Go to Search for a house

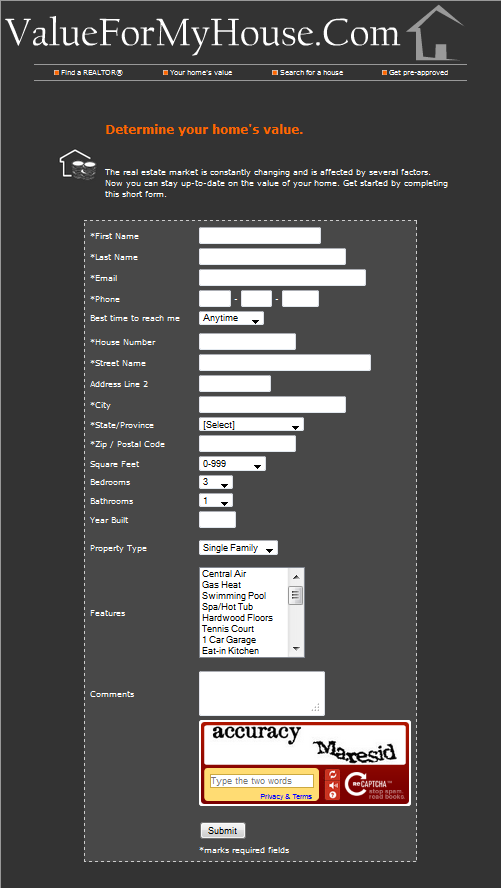point(307,72)
